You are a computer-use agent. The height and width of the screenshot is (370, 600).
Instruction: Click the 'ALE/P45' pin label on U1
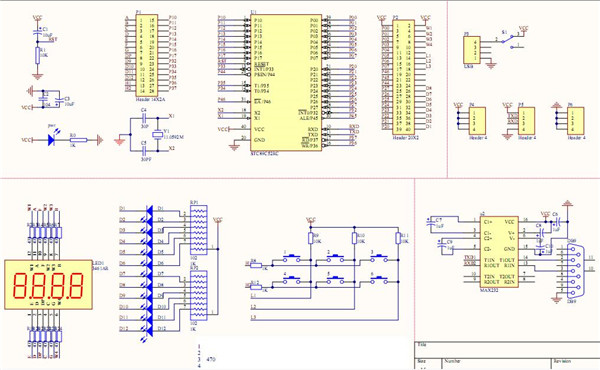click(x=309, y=118)
